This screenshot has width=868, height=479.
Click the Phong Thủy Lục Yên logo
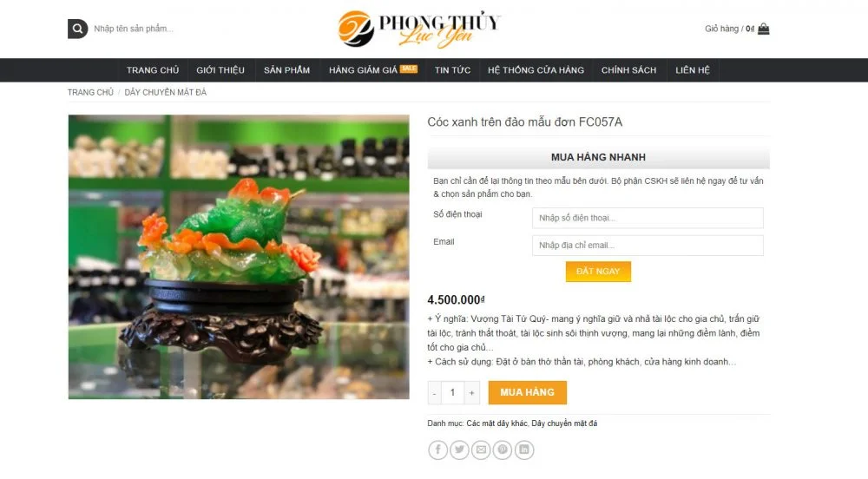tap(419, 29)
